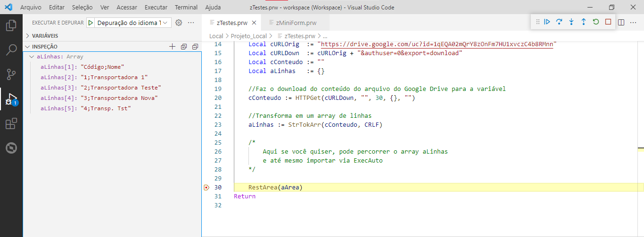Screen dimensions: 644x237
Task: Step out of current function
Action: click(x=583, y=22)
